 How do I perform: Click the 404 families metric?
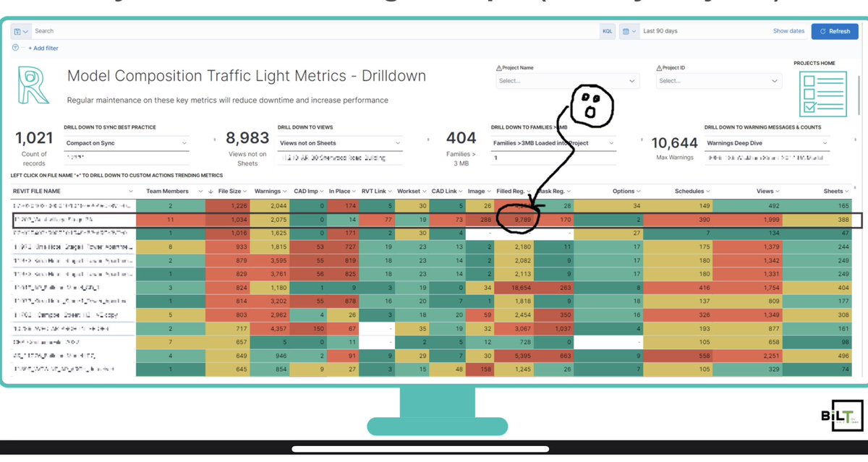click(x=461, y=137)
